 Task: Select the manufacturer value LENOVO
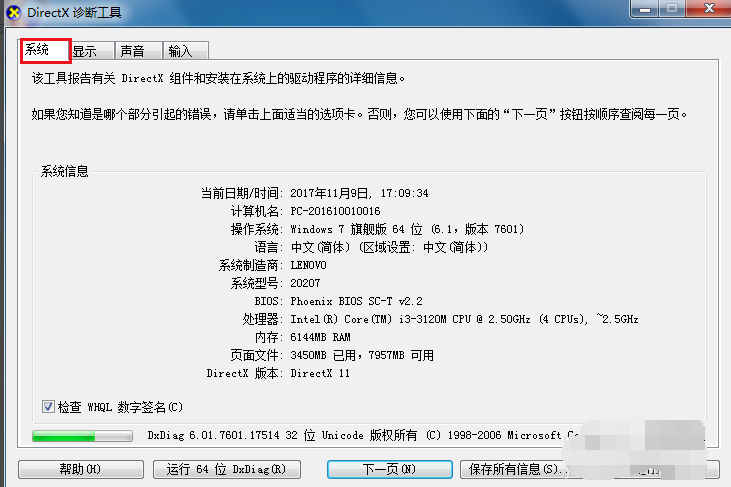(308, 265)
